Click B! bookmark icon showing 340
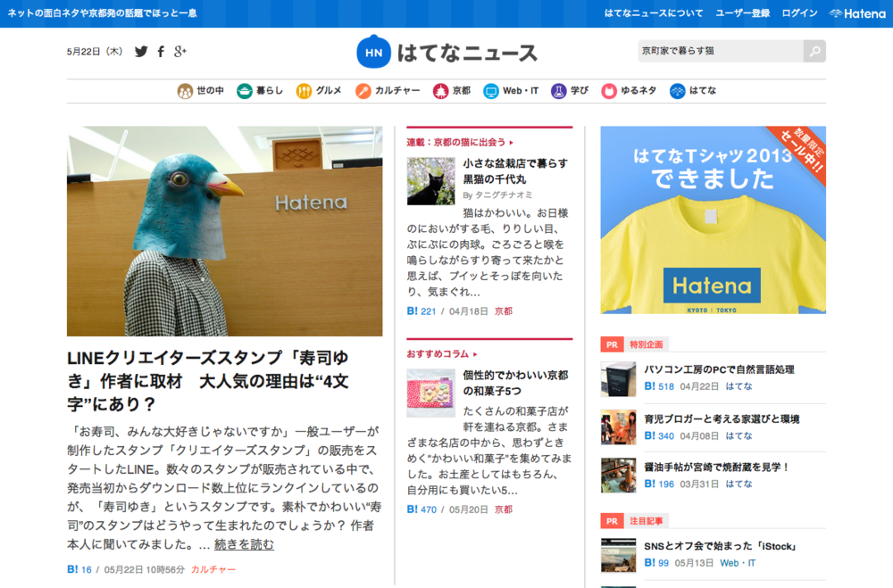 point(649,435)
